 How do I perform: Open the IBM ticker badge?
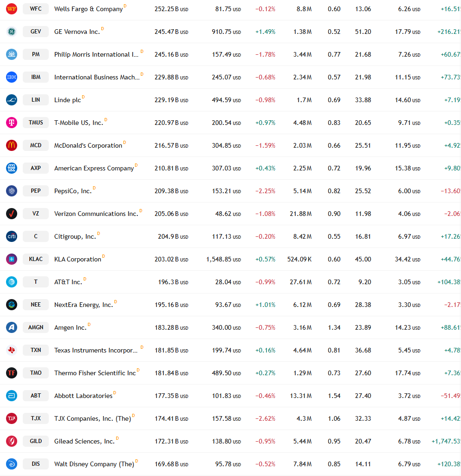tap(35, 77)
